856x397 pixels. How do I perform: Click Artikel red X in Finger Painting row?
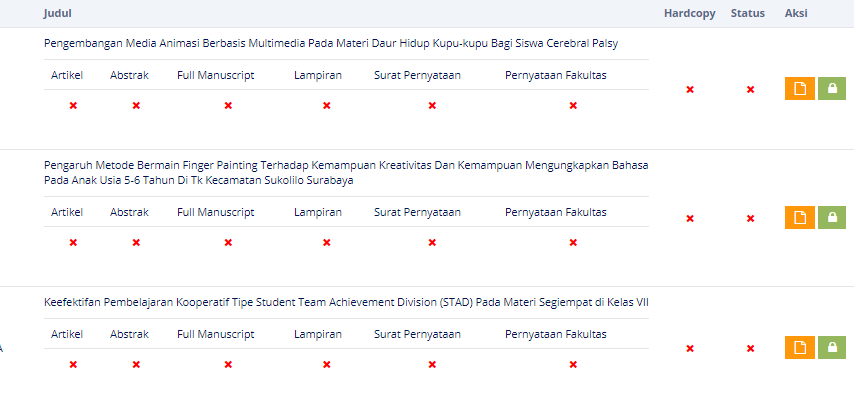tap(73, 242)
